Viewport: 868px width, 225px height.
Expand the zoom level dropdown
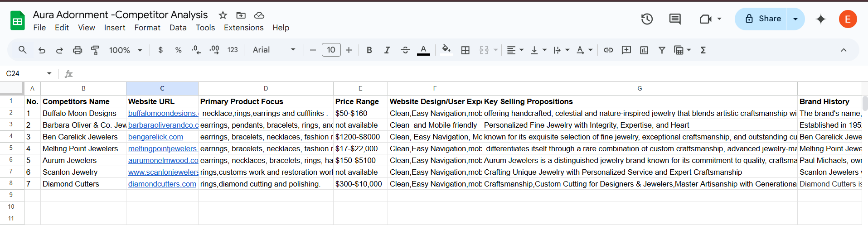click(126, 50)
